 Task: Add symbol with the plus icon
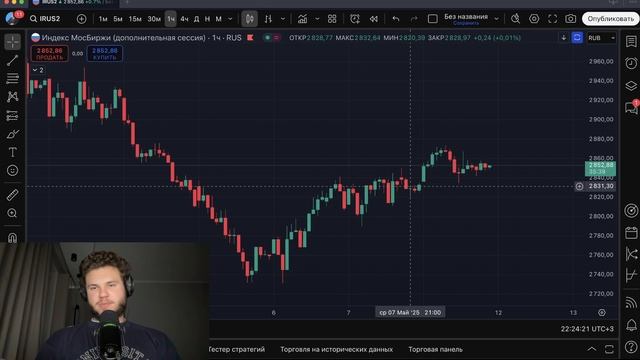click(82, 19)
